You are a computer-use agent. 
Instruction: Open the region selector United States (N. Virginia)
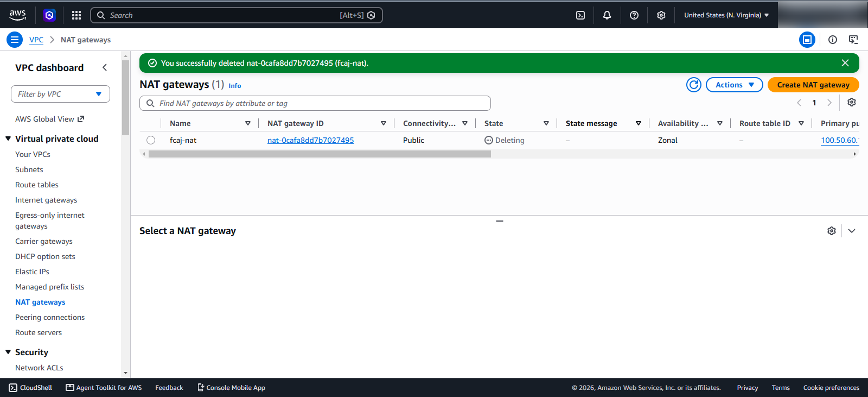(x=726, y=15)
